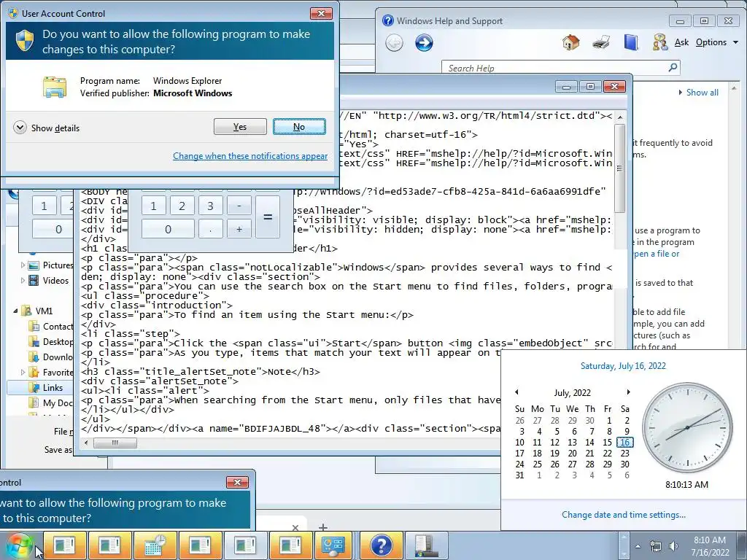Expand the Pictures tree node arrow
Image resolution: width=747 pixels, height=560 pixels.
coord(23,265)
